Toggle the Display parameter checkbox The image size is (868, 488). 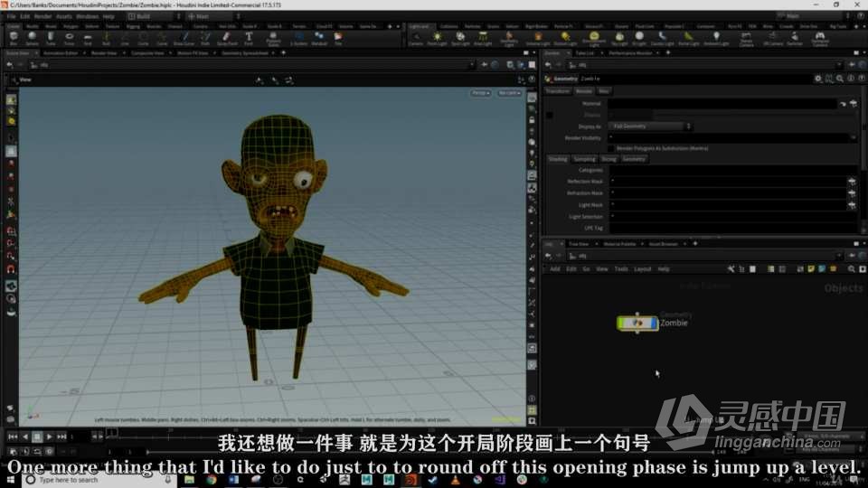pyautogui.click(x=549, y=115)
